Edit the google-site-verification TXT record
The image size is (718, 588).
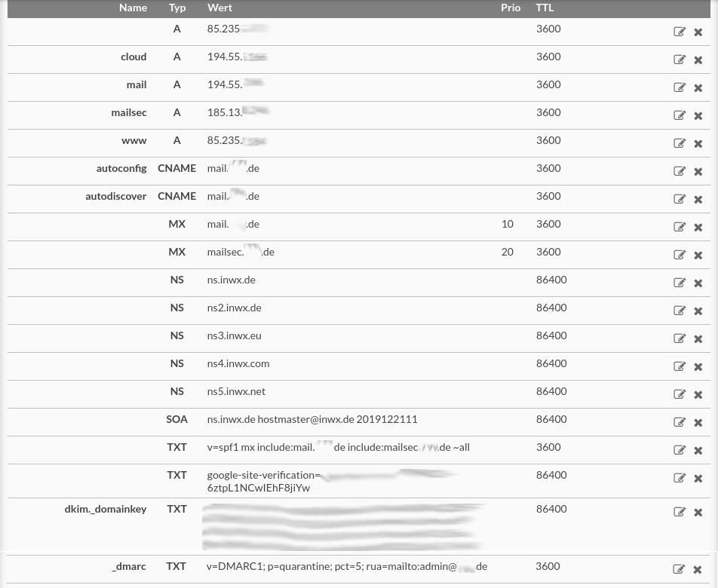pyautogui.click(x=680, y=478)
